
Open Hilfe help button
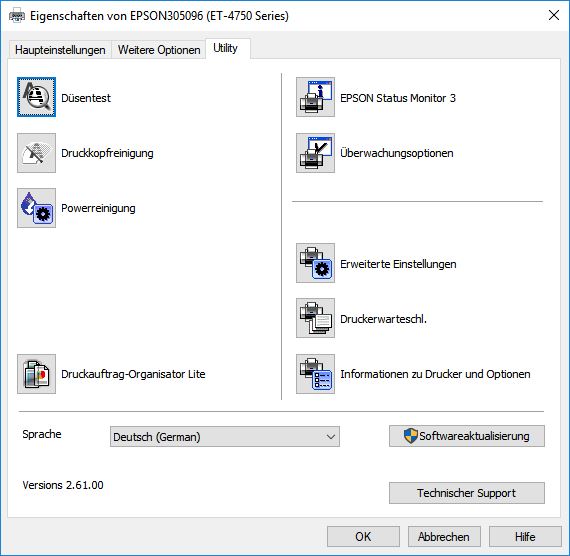pyautogui.click(x=525, y=536)
